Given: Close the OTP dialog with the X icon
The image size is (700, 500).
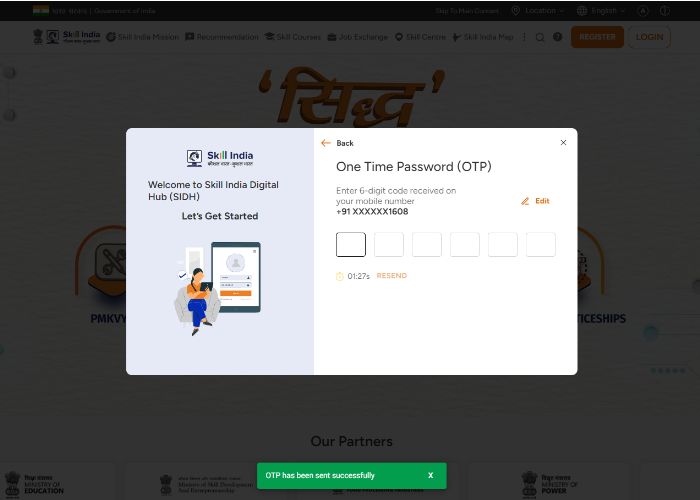Looking at the screenshot, I should point(563,142).
